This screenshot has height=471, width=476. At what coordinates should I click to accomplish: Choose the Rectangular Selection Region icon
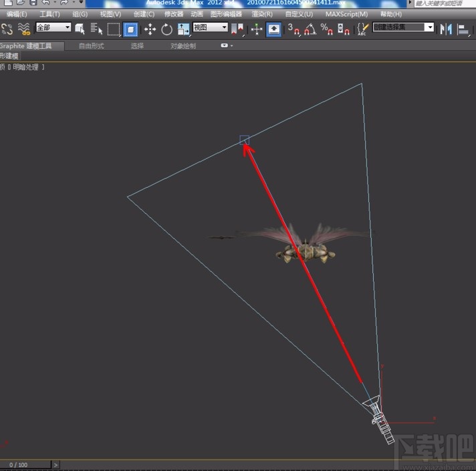coord(114,29)
